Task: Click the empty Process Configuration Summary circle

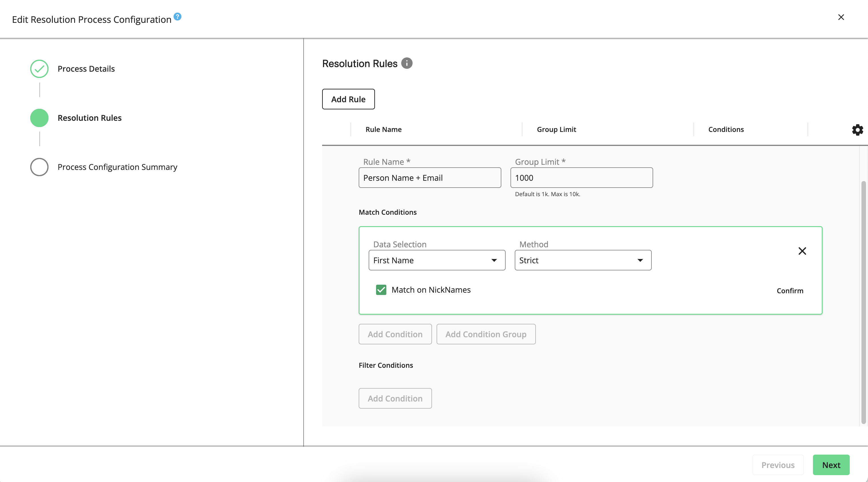Action: (39, 167)
